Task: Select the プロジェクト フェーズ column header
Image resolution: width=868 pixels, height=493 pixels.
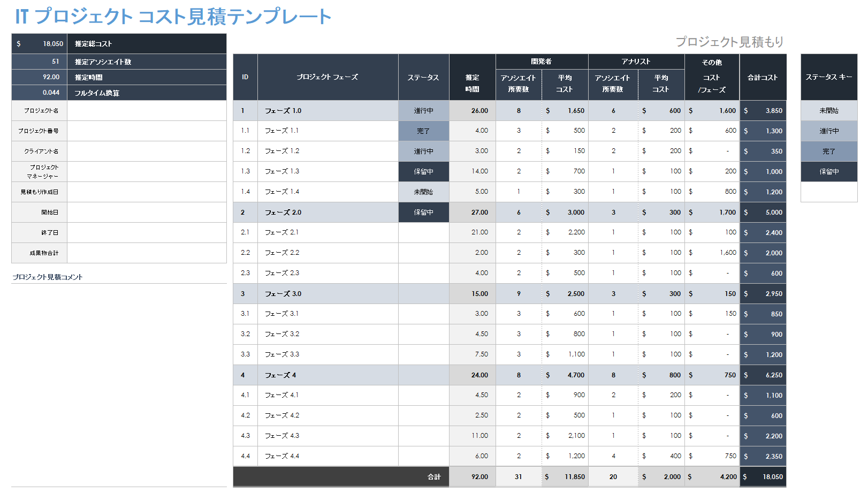Action: coord(328,77)
